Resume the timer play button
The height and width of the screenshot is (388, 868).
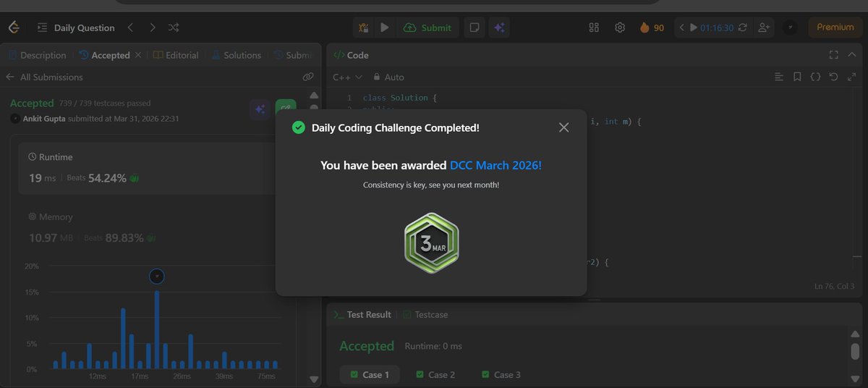(694, 28)
